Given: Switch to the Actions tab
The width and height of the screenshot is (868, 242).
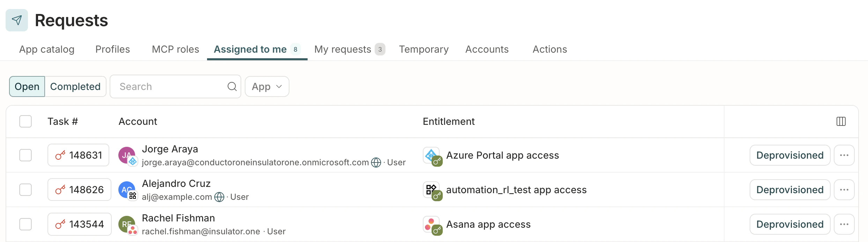Looking at the screenshot, I should click(x=550, y=49).
